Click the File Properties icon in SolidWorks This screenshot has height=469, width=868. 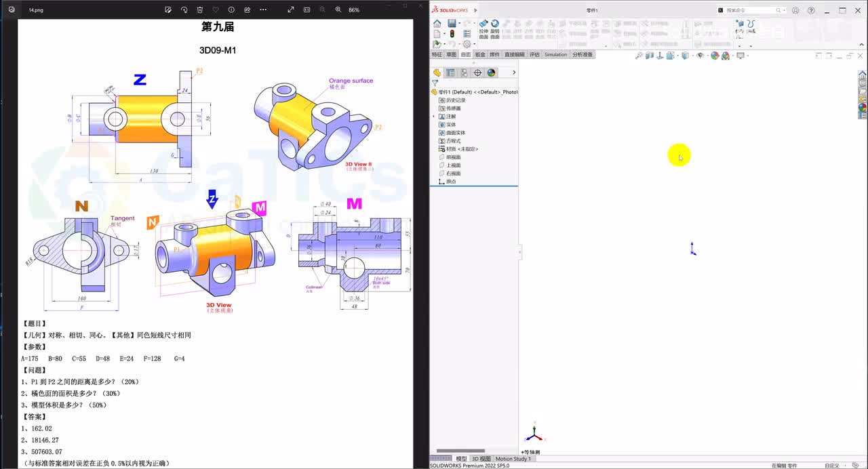[467, 33]
